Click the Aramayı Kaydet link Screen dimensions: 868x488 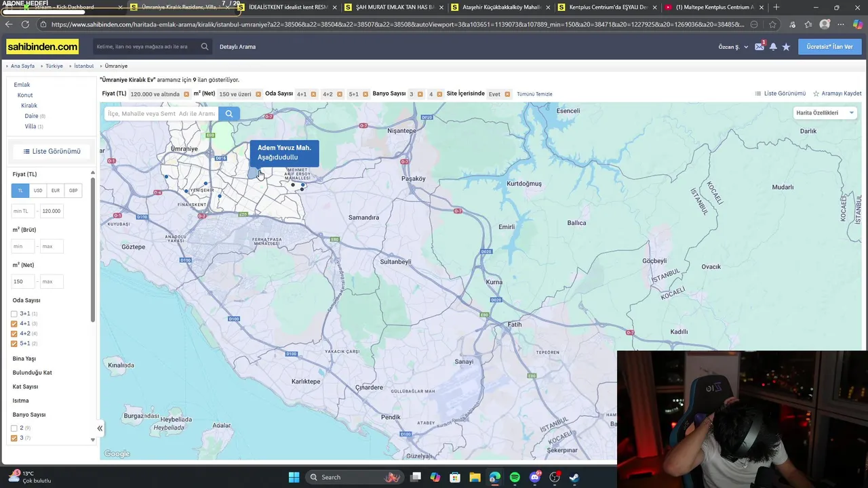point(837,94)
